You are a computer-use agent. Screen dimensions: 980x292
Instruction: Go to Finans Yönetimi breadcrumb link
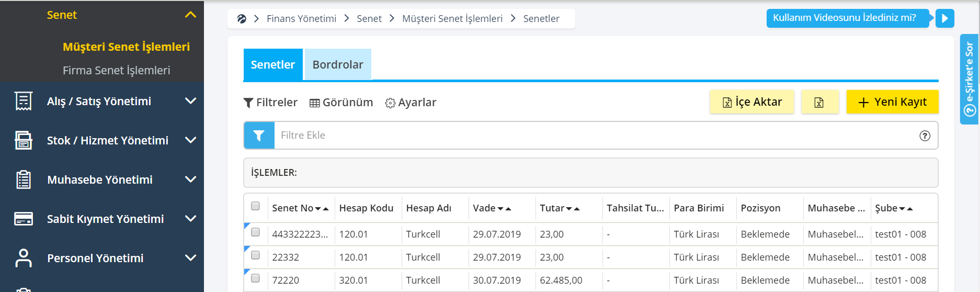(x=302, y=19)
